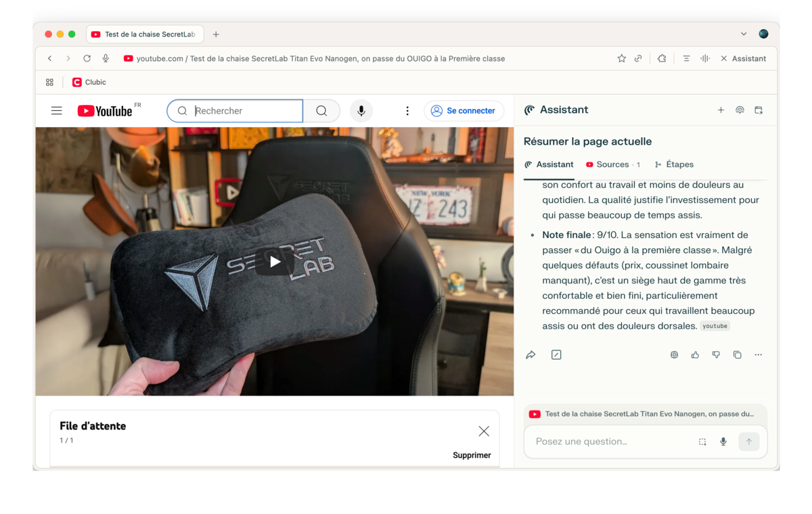The height and width of the screenshot is (514, 812).
Task: Open Assistant voice mode headset icon
Action: pyautogui.click(x=740, y=110)
